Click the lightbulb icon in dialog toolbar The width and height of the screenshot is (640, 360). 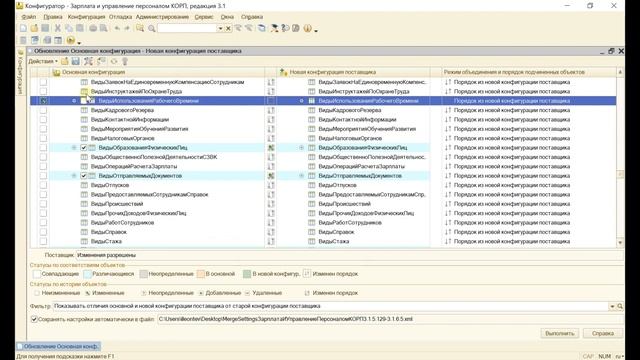pos(125,61)
